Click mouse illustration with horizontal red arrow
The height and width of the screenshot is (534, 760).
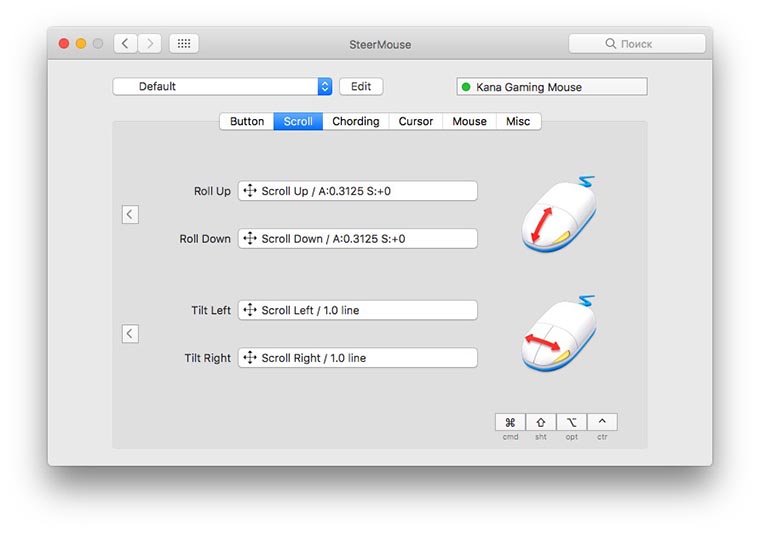(x=559, y=334)
